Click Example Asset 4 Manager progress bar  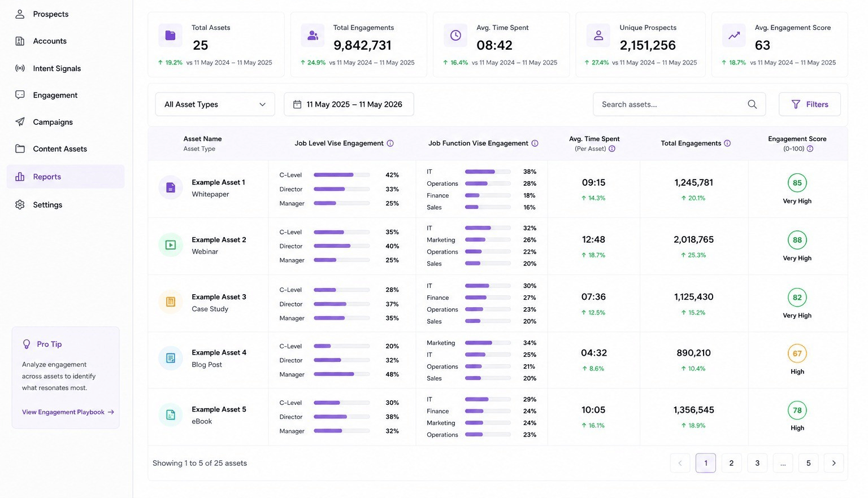(x=342, y=374)
